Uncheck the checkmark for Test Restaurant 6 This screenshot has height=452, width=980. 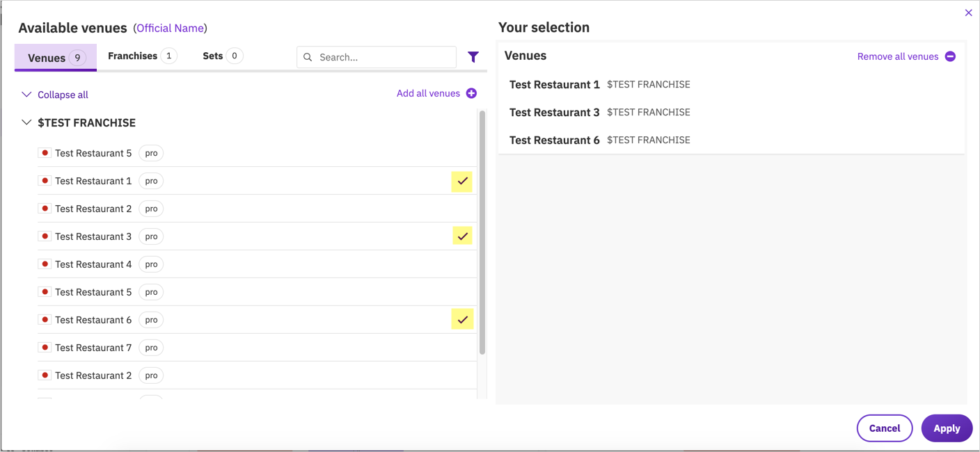(x=462, y=319)
